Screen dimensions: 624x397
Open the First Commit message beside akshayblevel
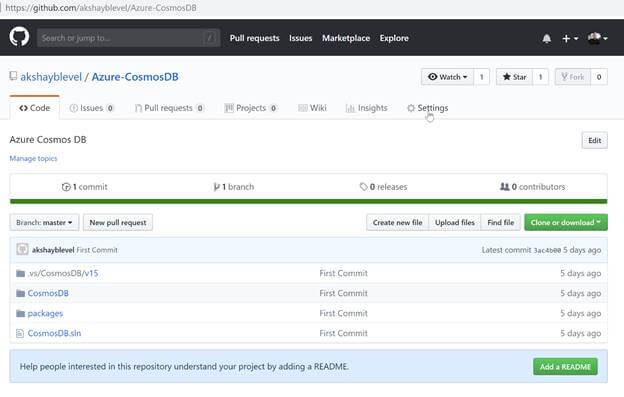pyautogui.click(x=97, y=250)
